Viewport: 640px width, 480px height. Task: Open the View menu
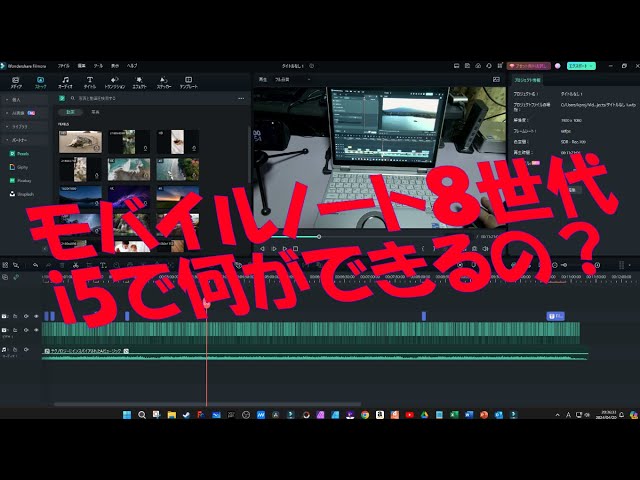pyautogui.click(x=115, y=66)
